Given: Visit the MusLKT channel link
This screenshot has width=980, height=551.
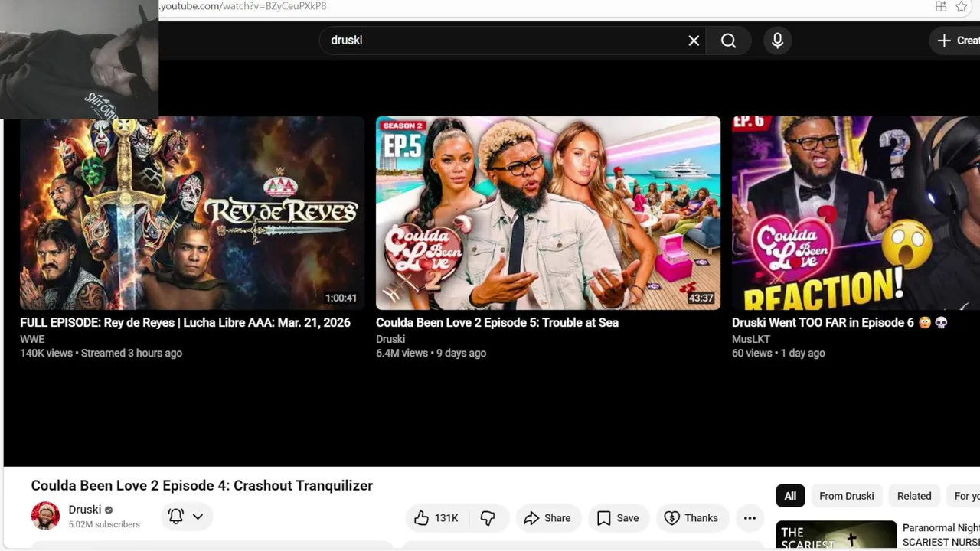Looking at the screenshot, I should coord(751,339).
